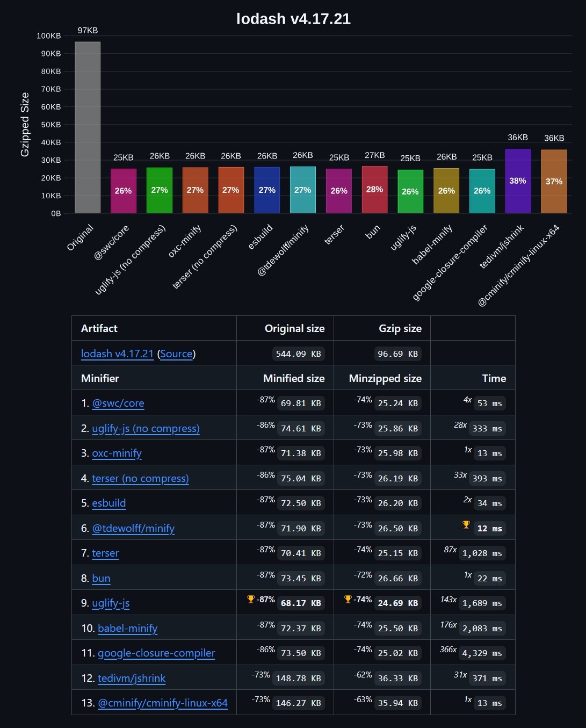Click the "72.50 KB" esbuild minified size

pyautogui.click(x=301, y=503)
